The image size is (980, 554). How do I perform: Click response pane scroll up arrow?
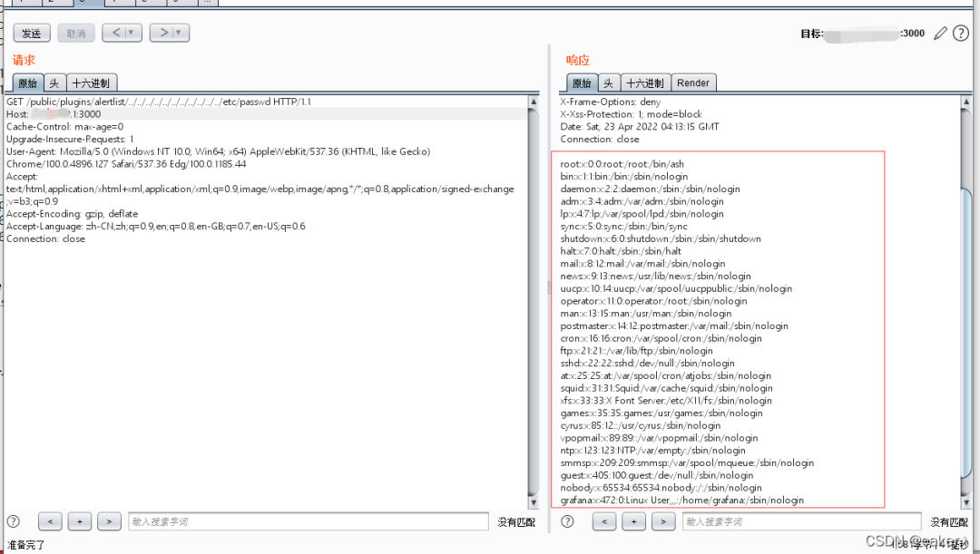(966, 102)
